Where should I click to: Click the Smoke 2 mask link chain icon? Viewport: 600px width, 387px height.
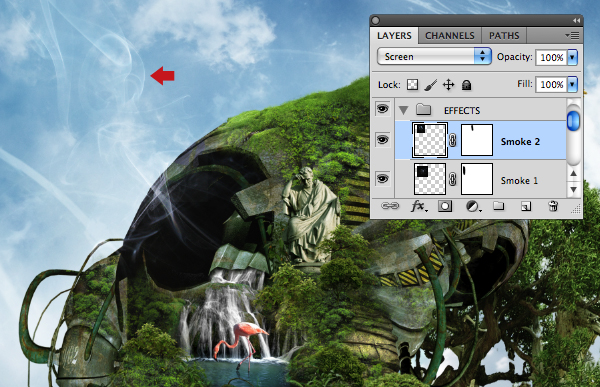tap(452, 140)
